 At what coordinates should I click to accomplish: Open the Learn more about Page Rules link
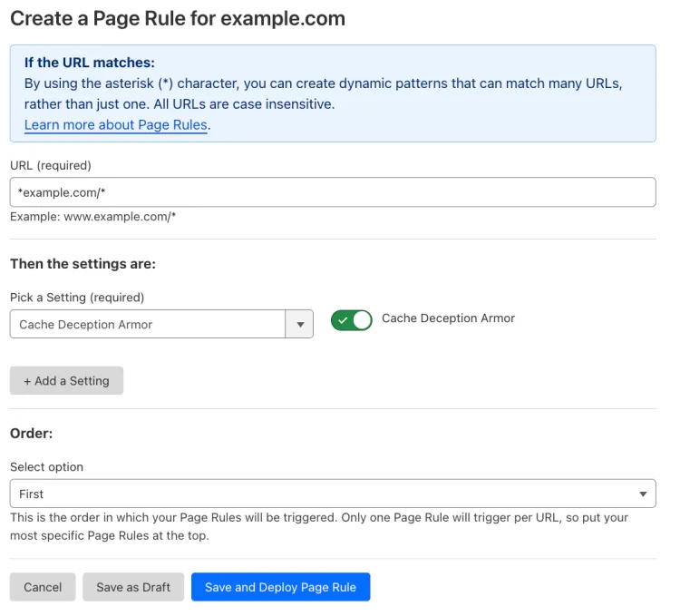coord(116,125)
